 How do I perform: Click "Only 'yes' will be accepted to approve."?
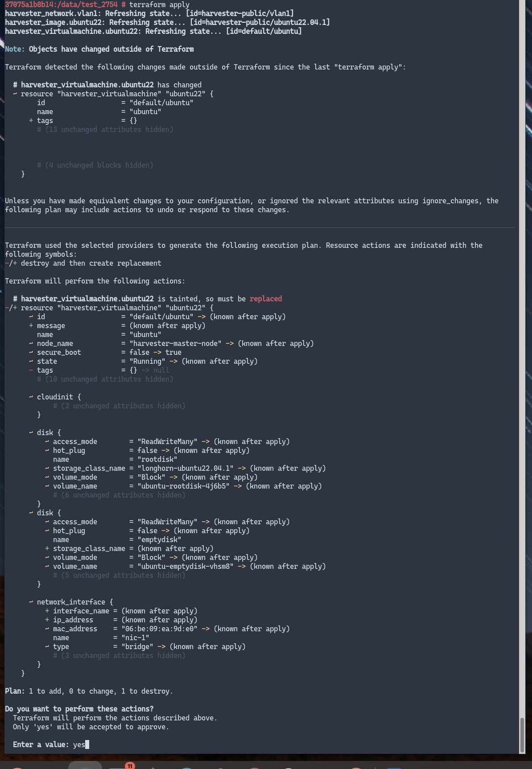click(91, 727)
